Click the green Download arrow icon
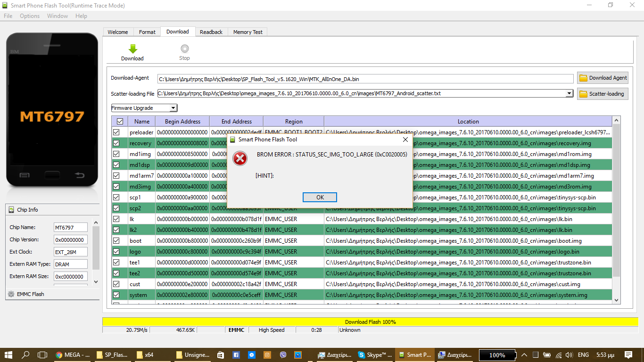 point(132,49)
